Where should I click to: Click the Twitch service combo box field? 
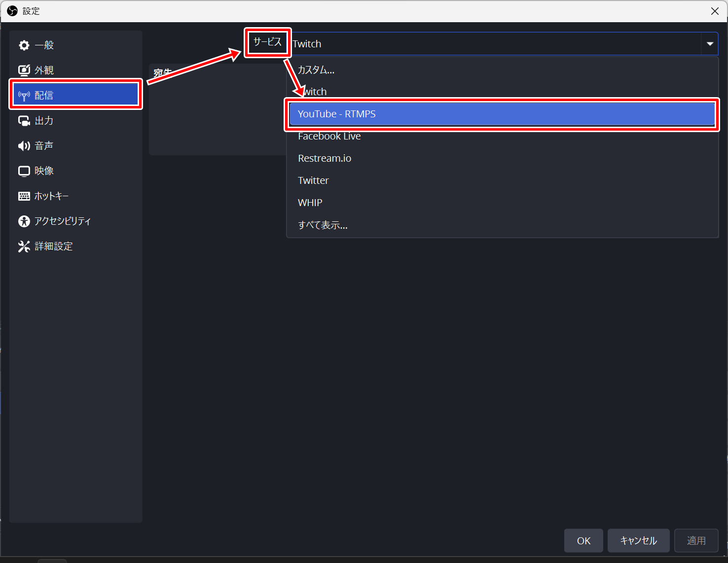pyautogui.click(x=493, y=44)
